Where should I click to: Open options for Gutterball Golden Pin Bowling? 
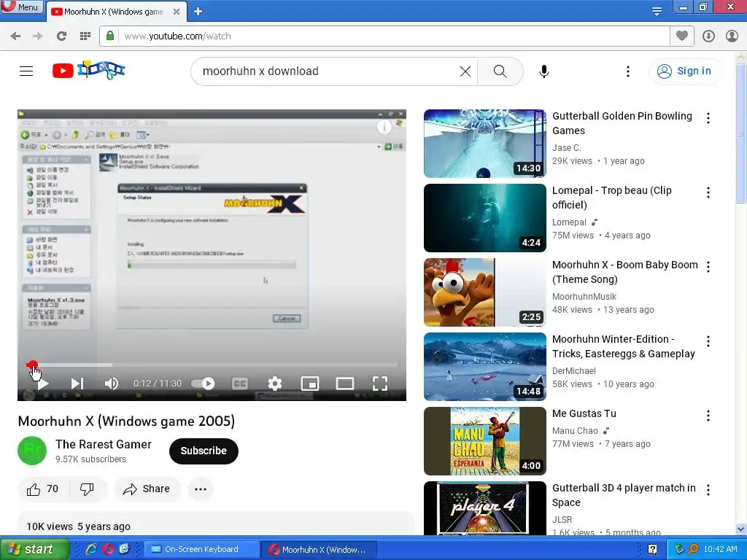[x=708, y=118]
